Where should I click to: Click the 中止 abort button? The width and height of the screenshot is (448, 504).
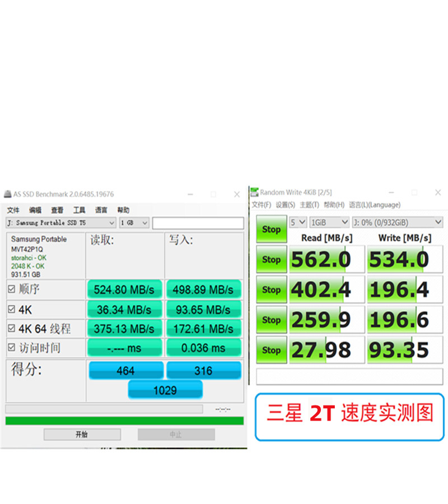176,435
